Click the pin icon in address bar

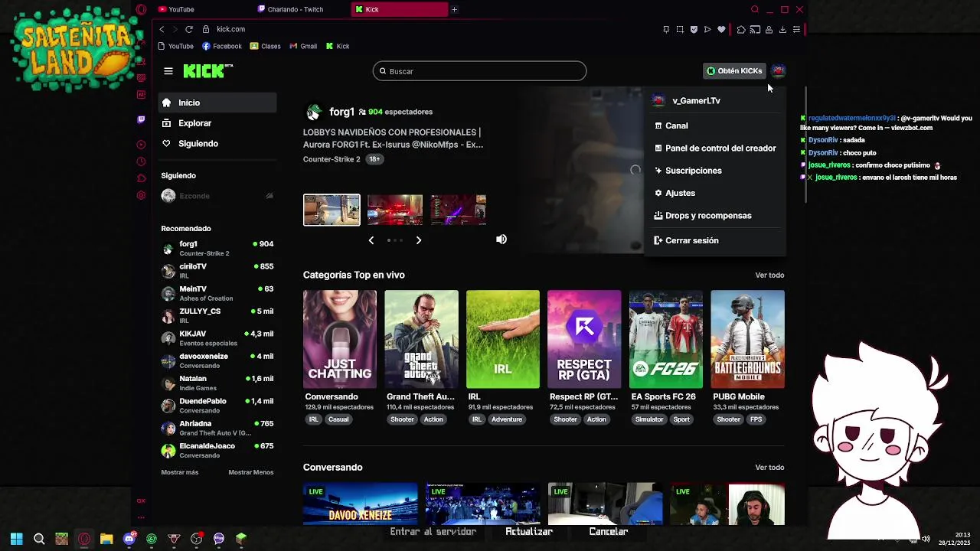click(x=666, y=29)
